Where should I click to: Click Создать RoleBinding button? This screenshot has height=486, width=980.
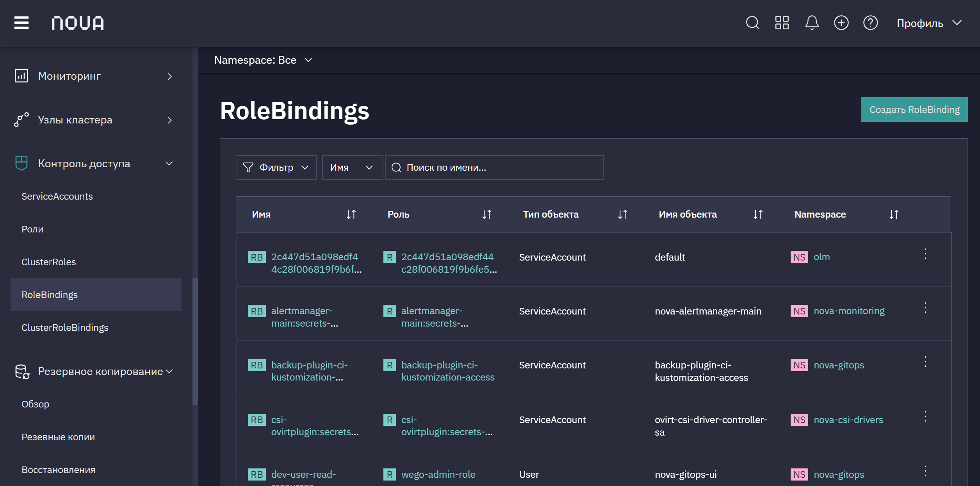(x=914, y=109)
